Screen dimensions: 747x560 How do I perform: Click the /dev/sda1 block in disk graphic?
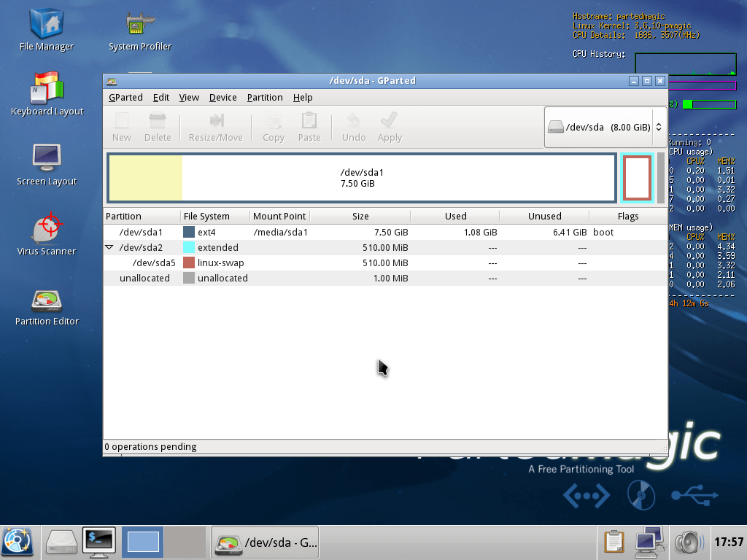[x=362, y=178]
